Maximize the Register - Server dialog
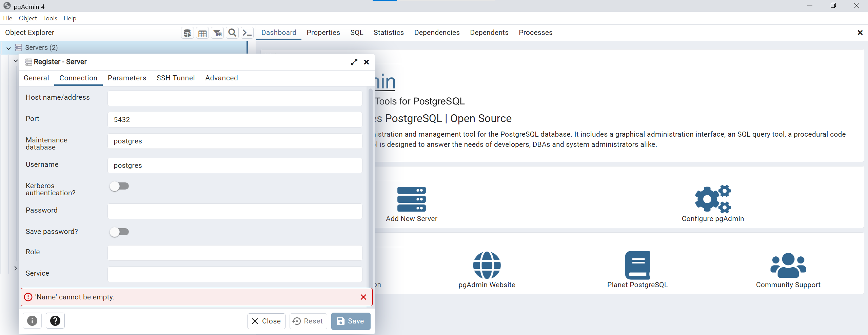Screen dimensions: 868x335 coord(354,62)
